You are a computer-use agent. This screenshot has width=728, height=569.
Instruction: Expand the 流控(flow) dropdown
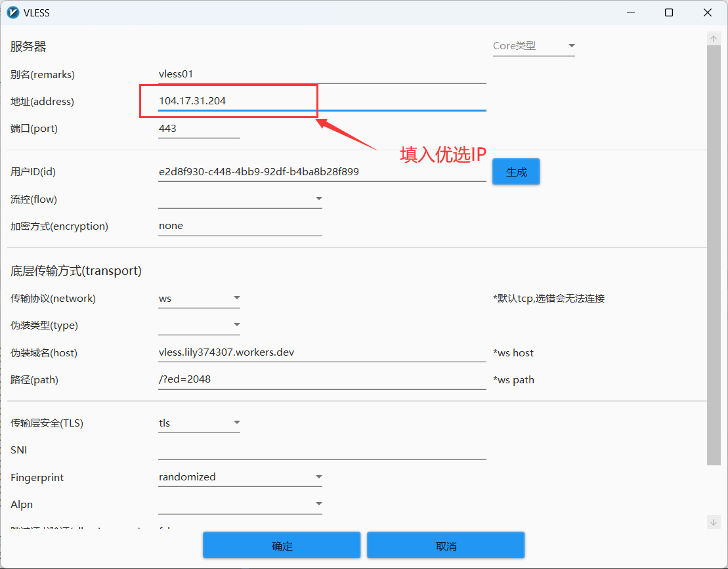[x=240, y=199]
